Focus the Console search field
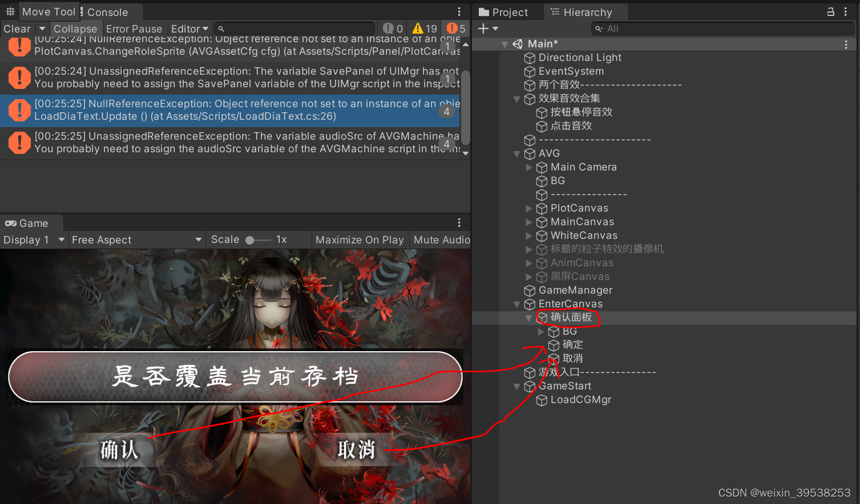The height and width of the screenshot is (504, 860). 294,29
